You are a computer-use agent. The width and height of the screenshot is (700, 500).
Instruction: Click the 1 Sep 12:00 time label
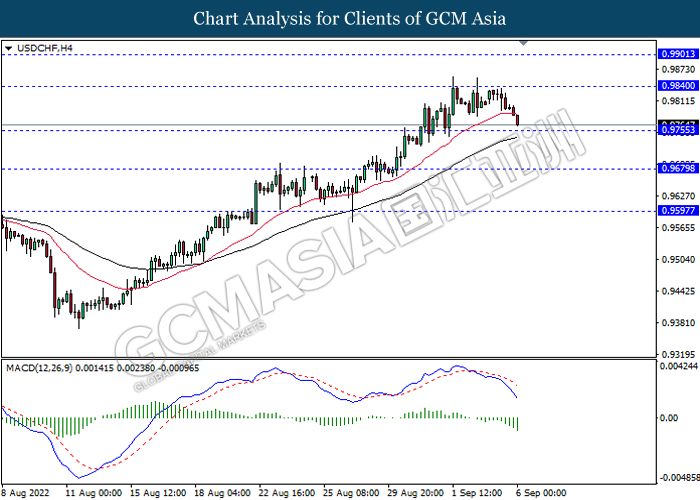coord(477,493)
